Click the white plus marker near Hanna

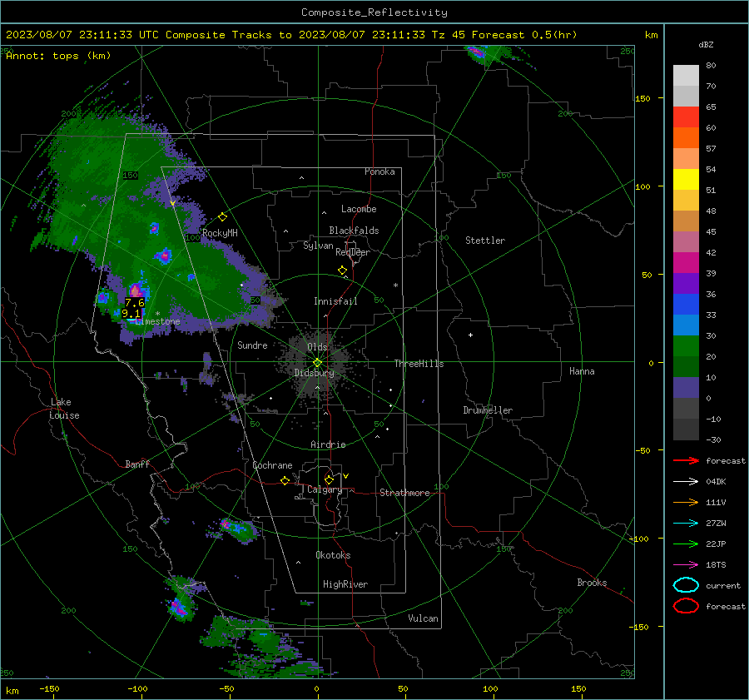tap(470, 335)
